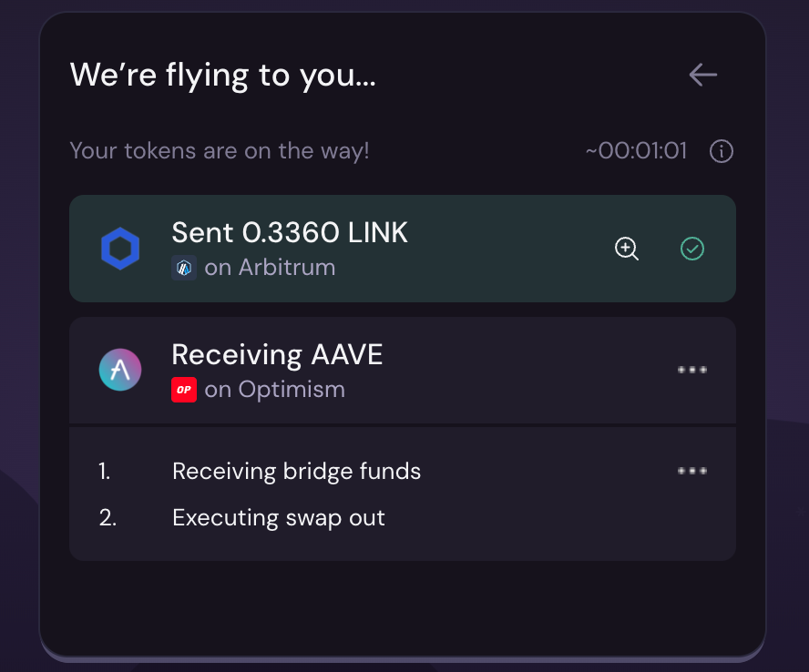The image size is (809, 672).
Task: Click the back arrow in the header
Action: pos(703,75)
